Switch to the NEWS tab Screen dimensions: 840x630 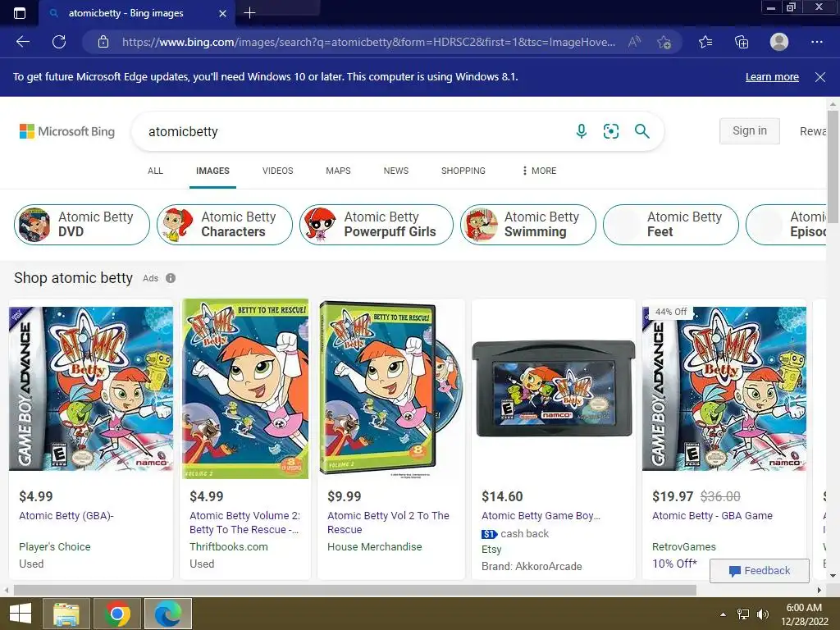pyautogui.click(x=396, y=171)
